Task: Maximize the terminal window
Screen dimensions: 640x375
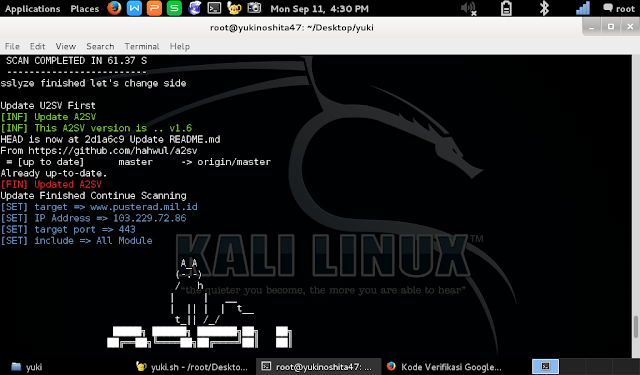Action: tap(611, 27)
